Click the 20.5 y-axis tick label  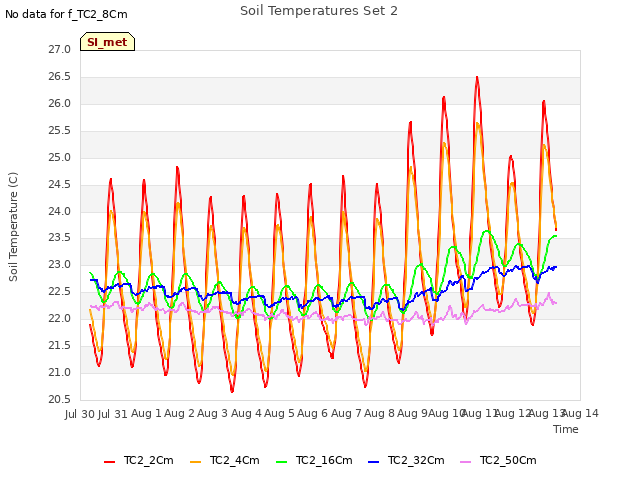[x=60, y=399]
